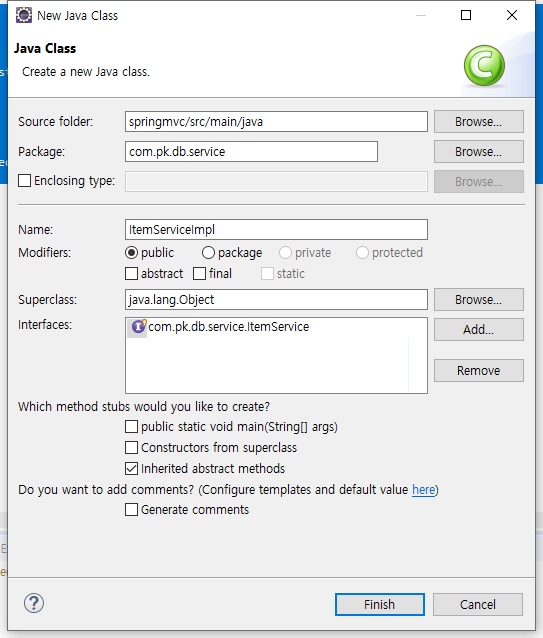Viewport: 543px width, 638px height.
Task: Check the abstract modifier checkbox
Action: 131,273
